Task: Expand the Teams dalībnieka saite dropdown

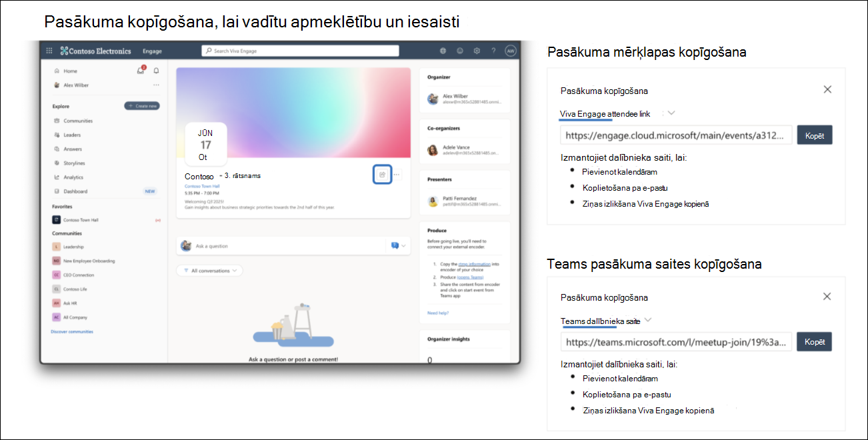Action: (x=648, y=321)
